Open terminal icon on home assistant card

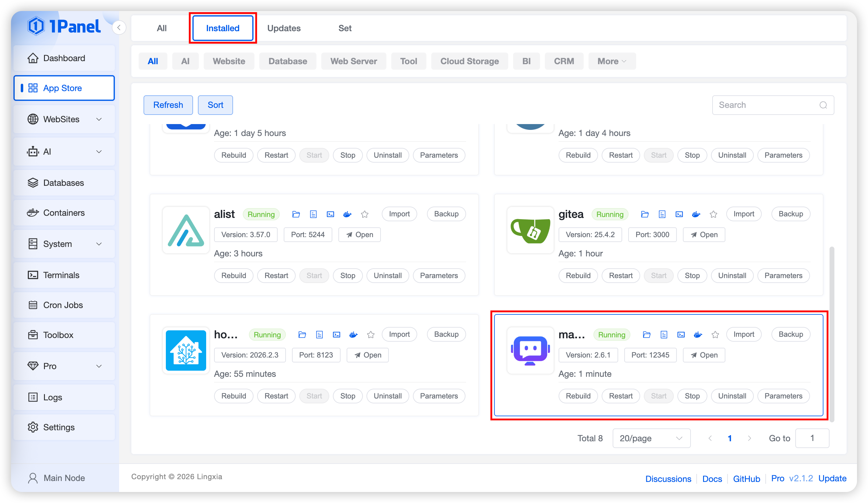coord(337,335)
